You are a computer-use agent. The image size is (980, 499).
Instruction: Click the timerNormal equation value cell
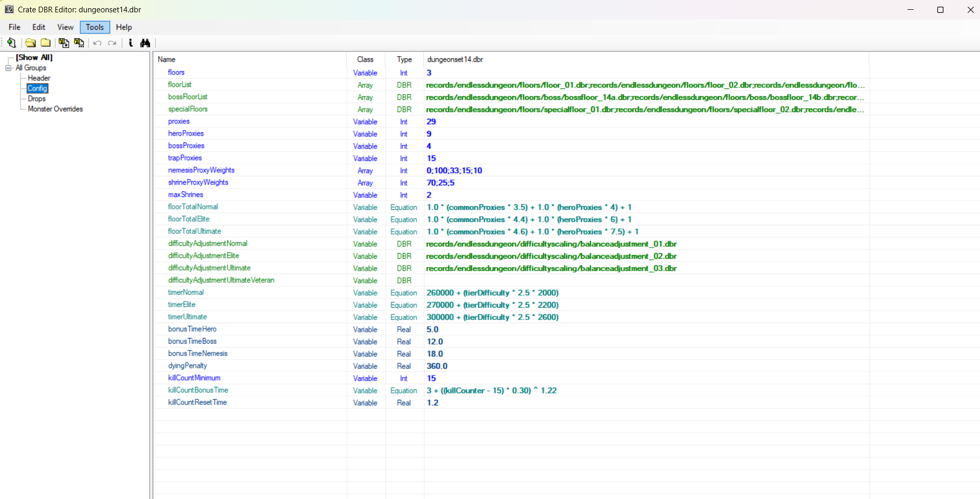[492, 293]
